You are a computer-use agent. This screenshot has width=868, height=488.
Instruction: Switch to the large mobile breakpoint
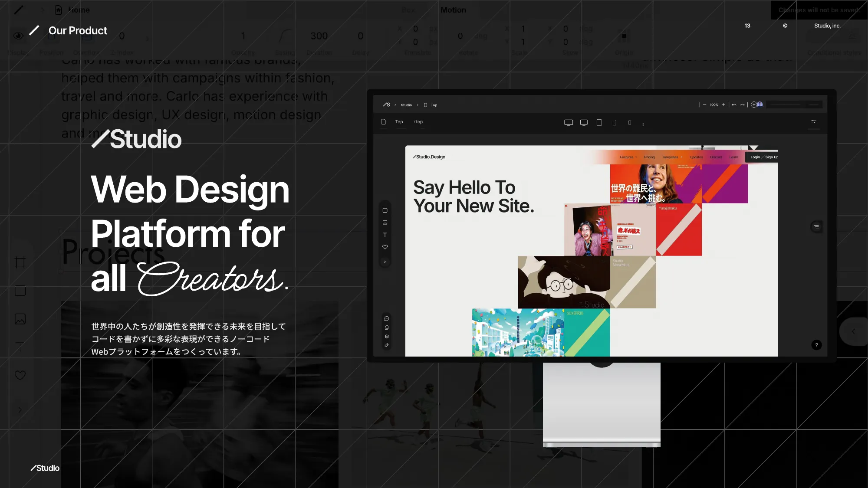(614, 122)
